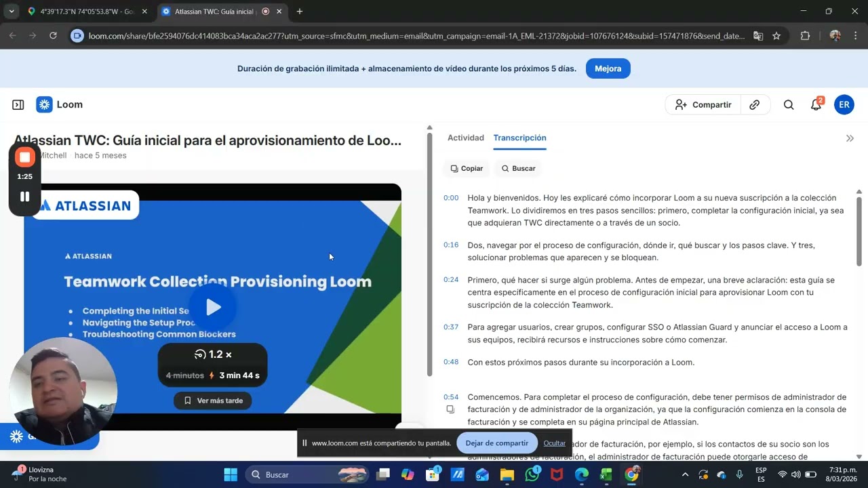This screenshot has height=488, width=868.
Task: Open the ER account avatar menu
Action: 844,105
